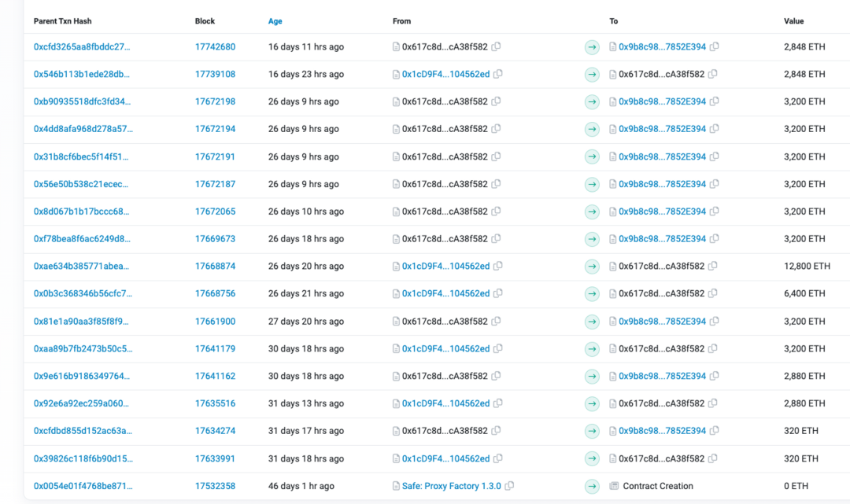
Task: Open transaction 0x9e616b9186349764...
Action: point(82,376)
